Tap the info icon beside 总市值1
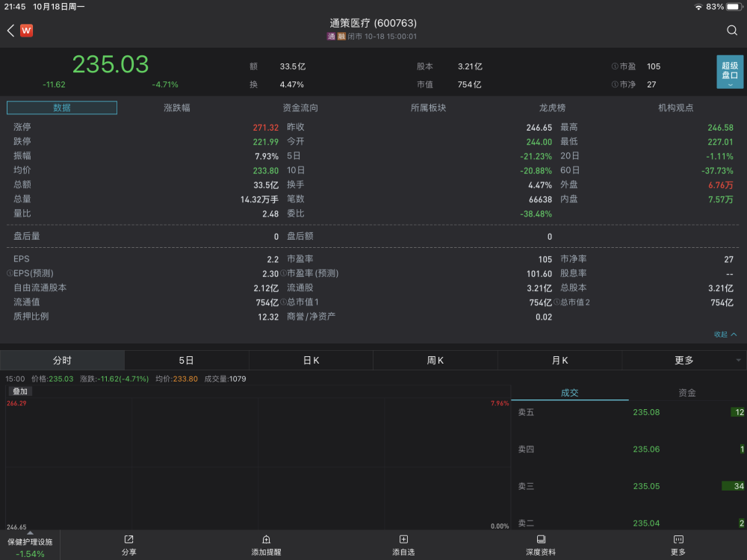747x560 pixels. [x=283, y=302]
